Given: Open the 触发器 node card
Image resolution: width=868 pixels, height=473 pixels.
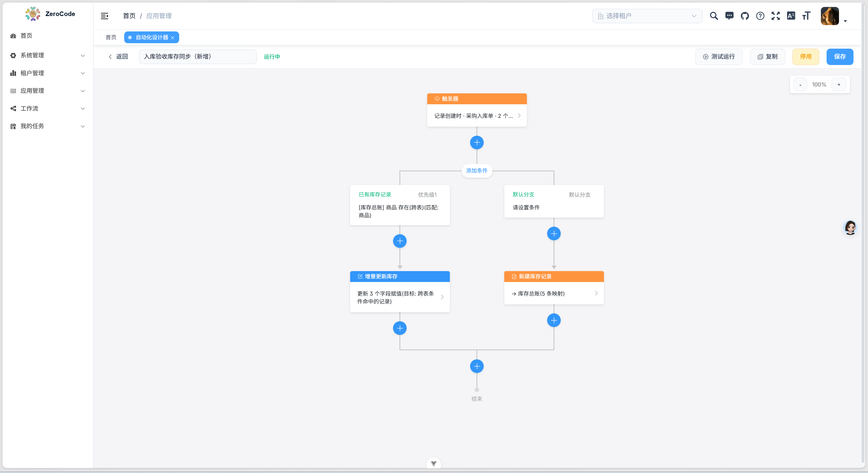Looking at the screenshot, I should pyautogui.click(x=477, y=110).
